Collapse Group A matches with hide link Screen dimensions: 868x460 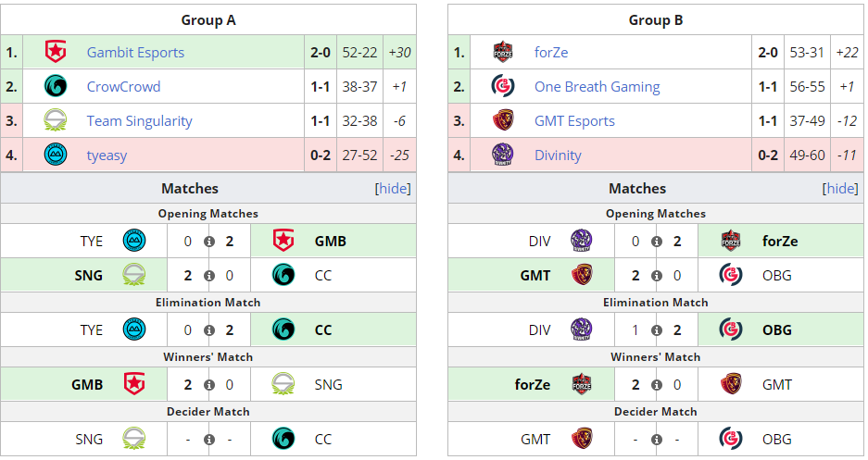pyautogui.click(x=393, y=189)
